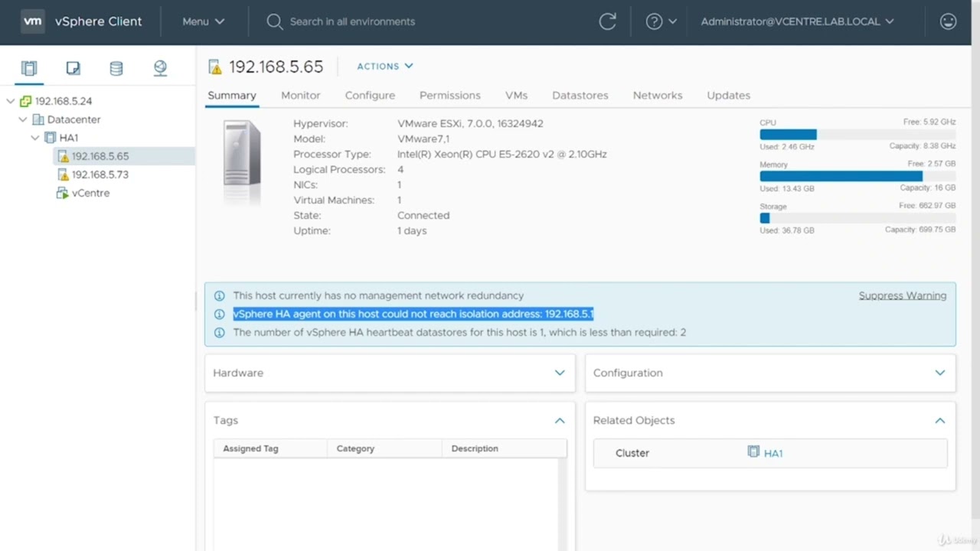Open Networking inventory view icon
980x551 pixels.
coord(160,68)
